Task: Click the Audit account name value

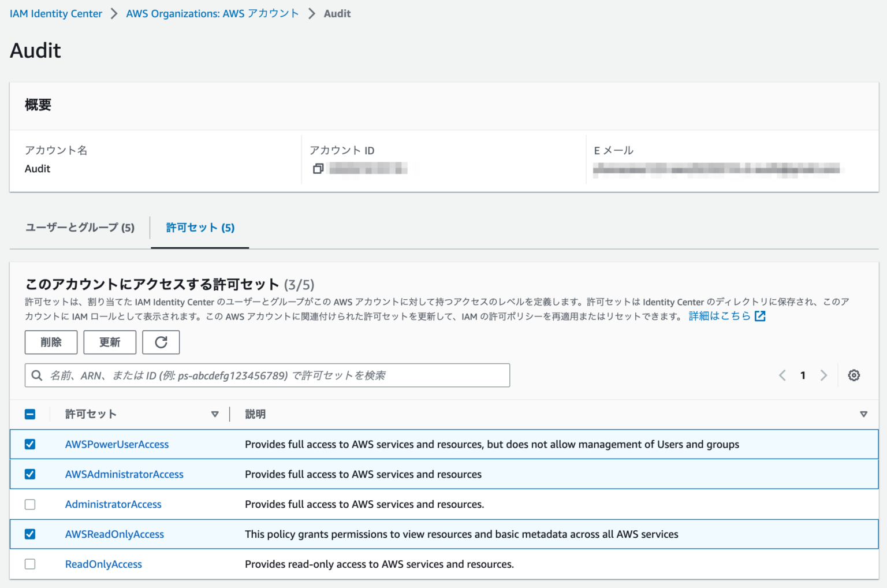Action: pyautogui.click(x=38, y=169)
